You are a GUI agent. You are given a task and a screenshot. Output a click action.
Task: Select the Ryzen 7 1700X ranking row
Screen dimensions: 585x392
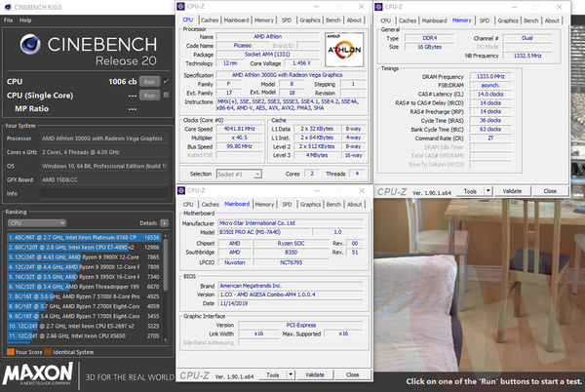click(84, 316)
